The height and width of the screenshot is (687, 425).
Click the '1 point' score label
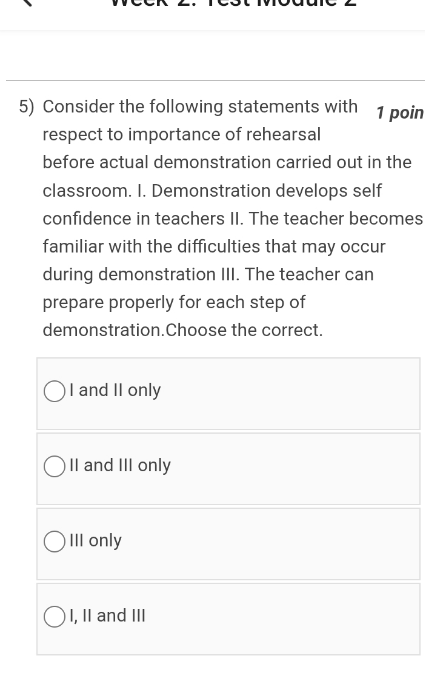tap(400, 113)
